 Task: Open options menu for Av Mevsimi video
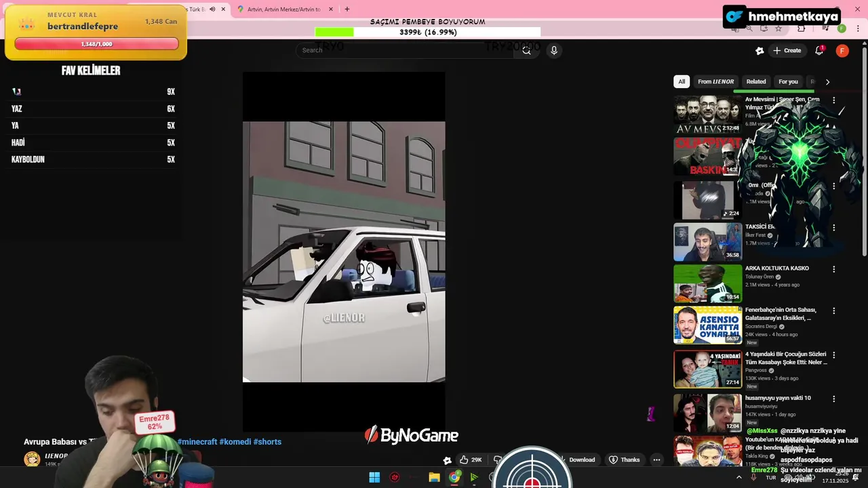tap(834, 100)
